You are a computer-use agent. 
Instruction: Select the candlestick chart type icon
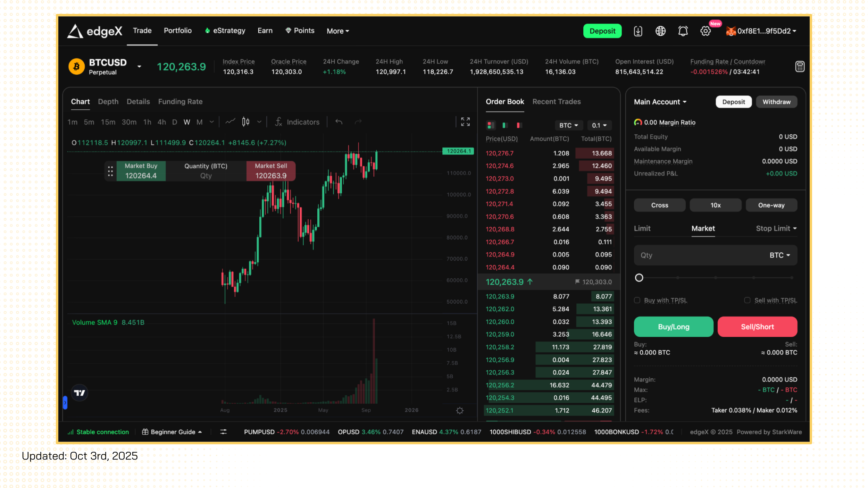246,122
